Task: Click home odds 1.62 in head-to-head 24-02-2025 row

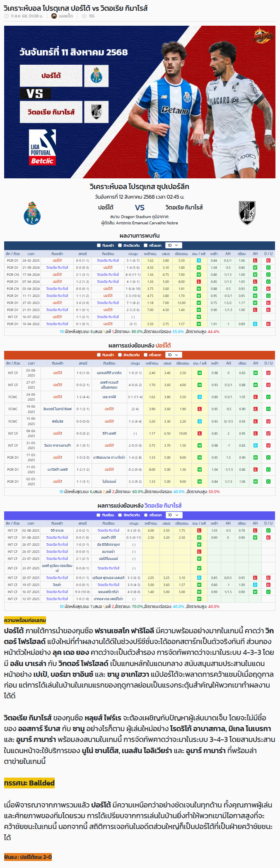Action: click(150, 260)
